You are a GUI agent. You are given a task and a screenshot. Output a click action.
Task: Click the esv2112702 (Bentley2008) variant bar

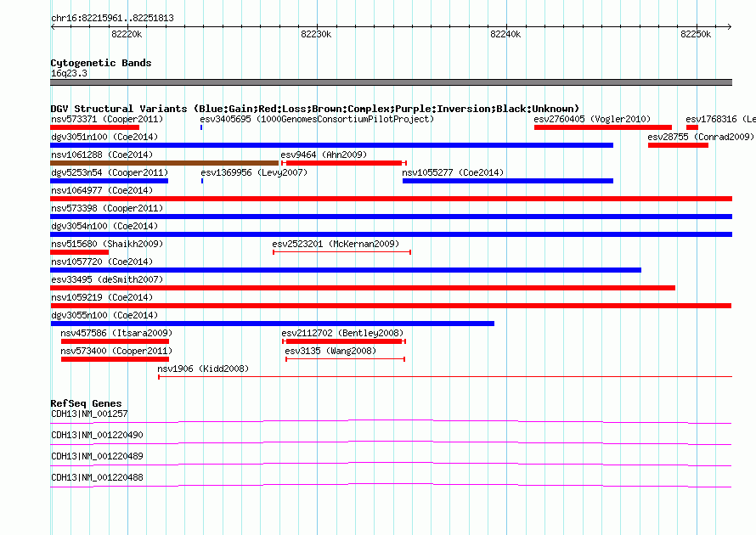tap(344, 341)
